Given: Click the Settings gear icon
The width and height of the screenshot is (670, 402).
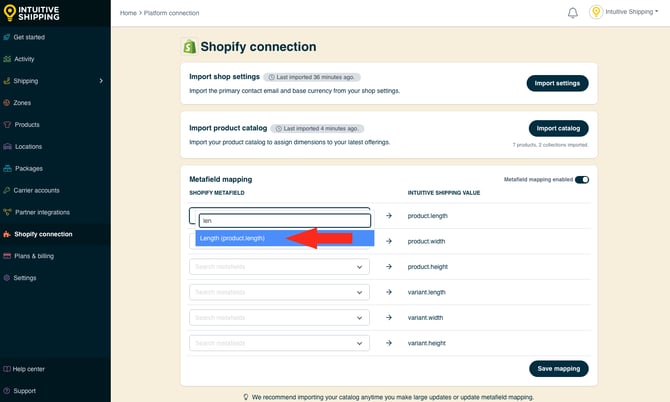Looking at the screenshot, I should (x=6, y=278).
